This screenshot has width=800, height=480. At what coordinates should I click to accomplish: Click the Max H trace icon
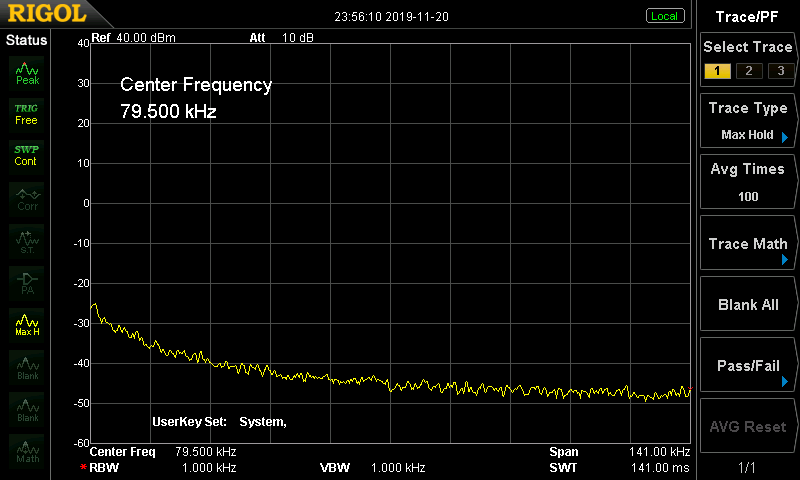coord(27,325)
